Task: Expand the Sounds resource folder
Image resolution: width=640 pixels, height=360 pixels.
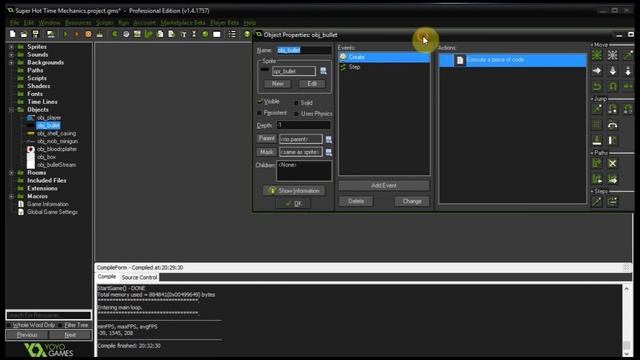Action: click(11, 54)
